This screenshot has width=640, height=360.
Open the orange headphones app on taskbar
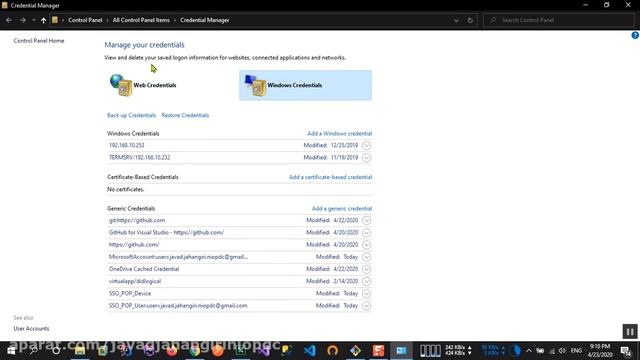333,351
